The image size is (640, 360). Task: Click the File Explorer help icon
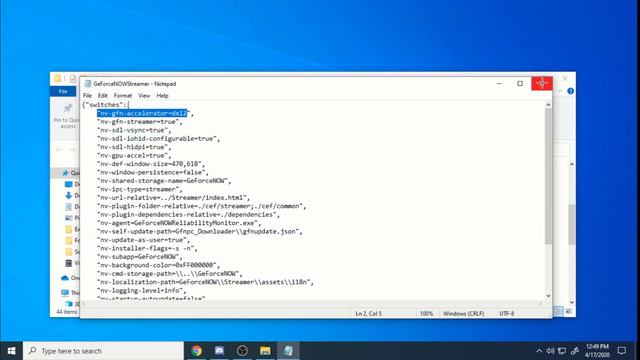571,91
